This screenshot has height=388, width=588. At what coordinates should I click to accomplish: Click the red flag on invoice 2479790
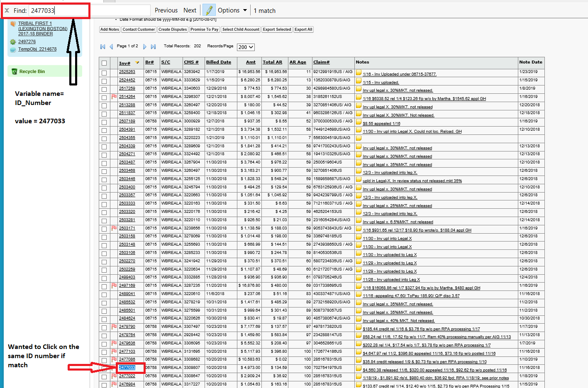click(114, 327)
